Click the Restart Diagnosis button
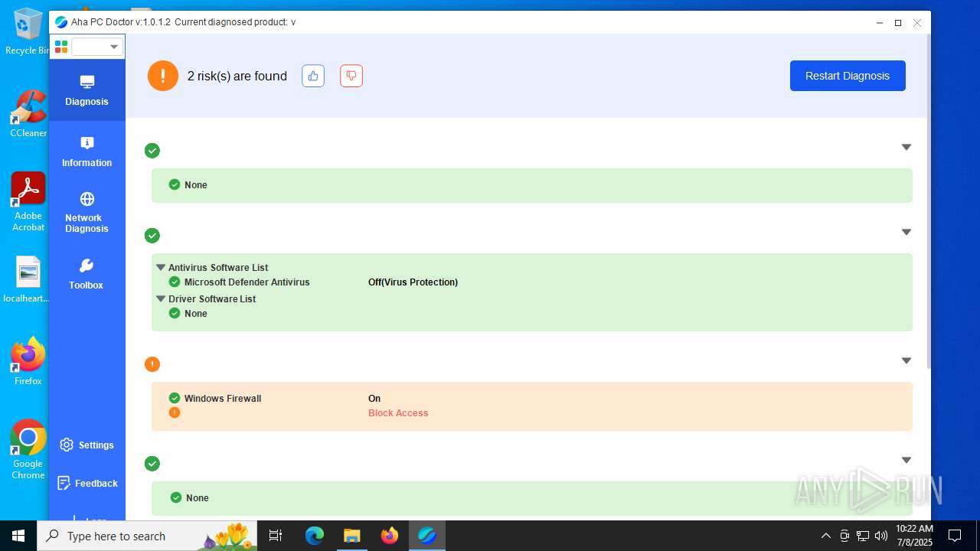Viewport: 980px width, 551px height. coord(848,76)
